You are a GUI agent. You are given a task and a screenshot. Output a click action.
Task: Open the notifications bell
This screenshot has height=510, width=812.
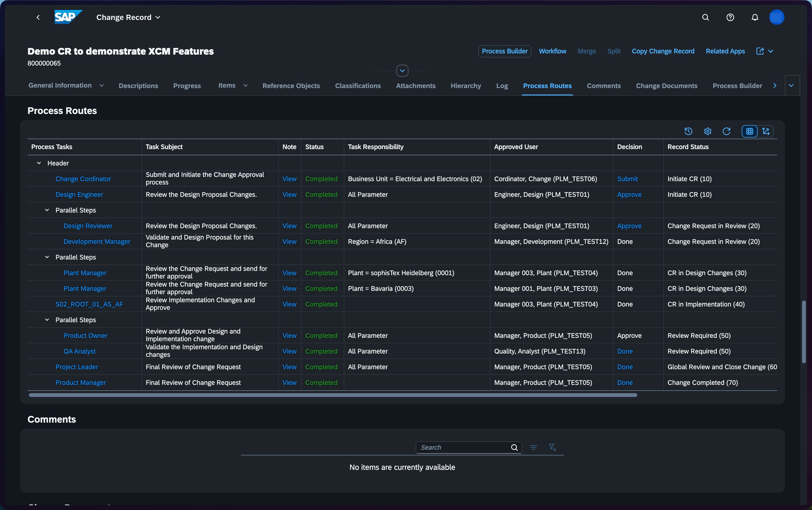(755, 17)
